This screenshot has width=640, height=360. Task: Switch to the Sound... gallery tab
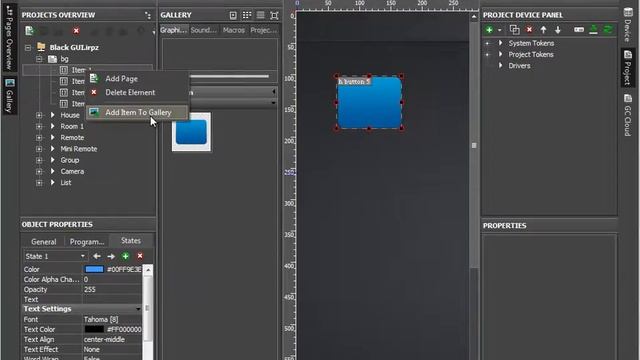pyautogui.click(x=203, y=30)
